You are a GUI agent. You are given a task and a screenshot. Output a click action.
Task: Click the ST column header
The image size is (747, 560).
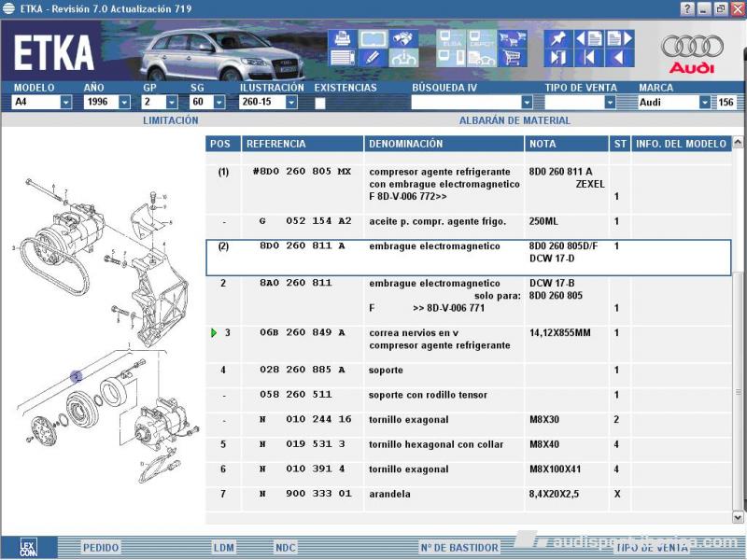coord(620,144)
